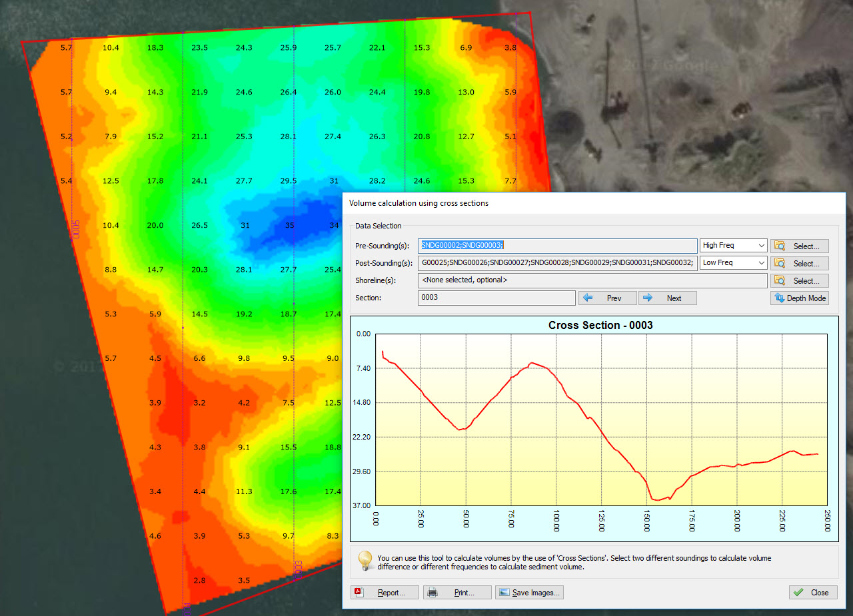Advance to the next section with Next
853x616 pixels.
coord(667,298)
